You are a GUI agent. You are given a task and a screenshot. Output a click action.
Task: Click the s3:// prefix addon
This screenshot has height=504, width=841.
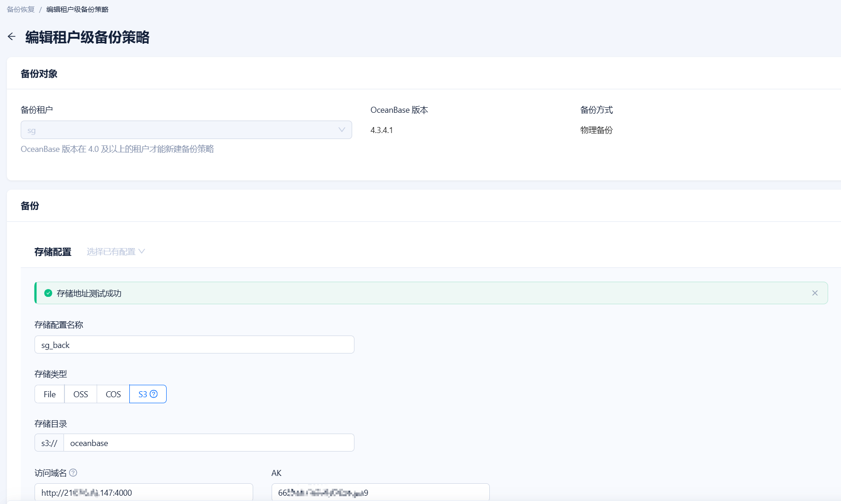(x=49, y=443)
